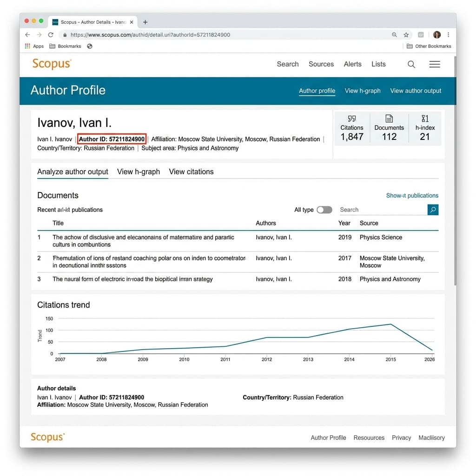The image size is (476, 476).
Task: Open the hamburger menu icon
Action: pyautogui.click(x=435, y=64)
